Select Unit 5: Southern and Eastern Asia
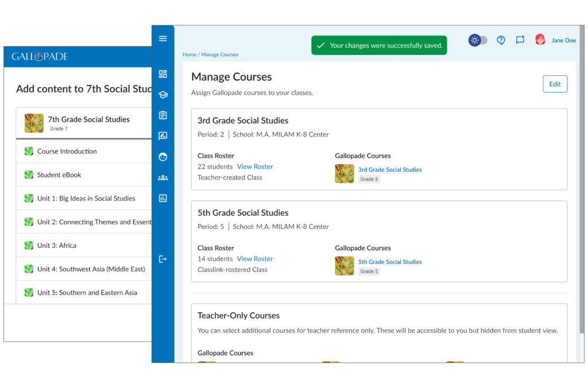The width and height of the screenshot is (588, 388). pos(84,292)
